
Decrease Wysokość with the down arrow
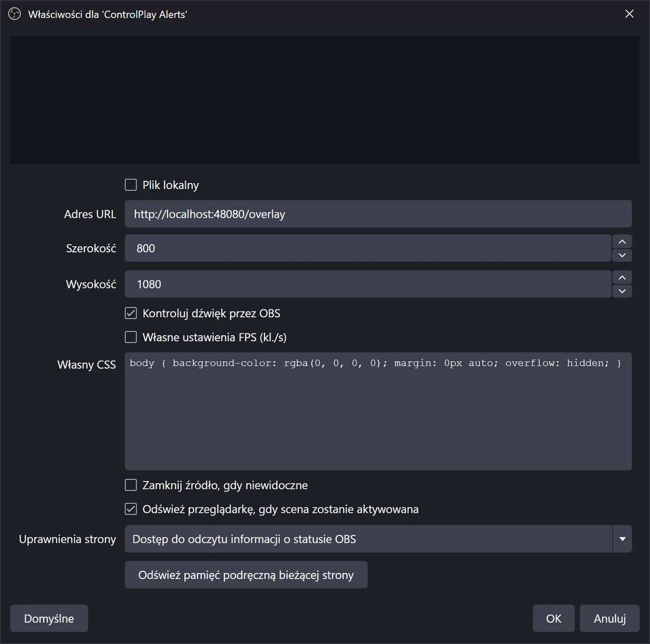click(x=622, y=291)
